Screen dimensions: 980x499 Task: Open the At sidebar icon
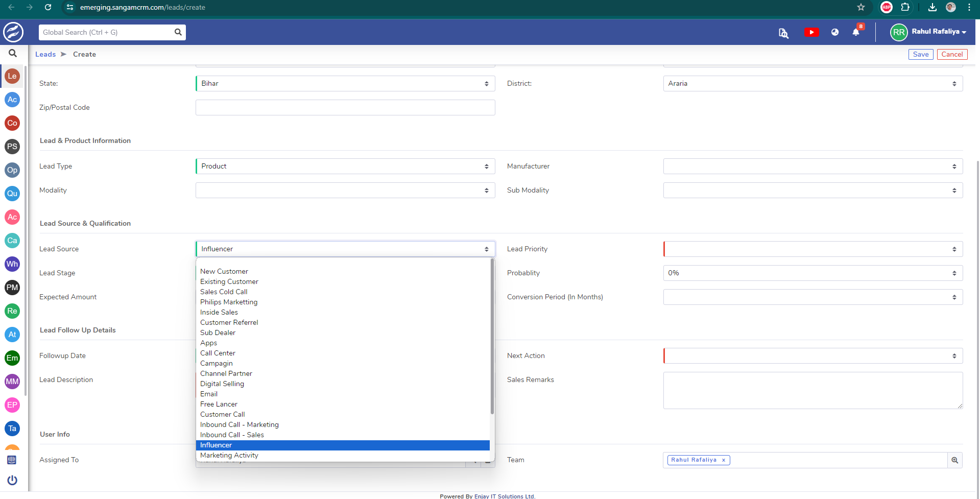pos(12,335)
